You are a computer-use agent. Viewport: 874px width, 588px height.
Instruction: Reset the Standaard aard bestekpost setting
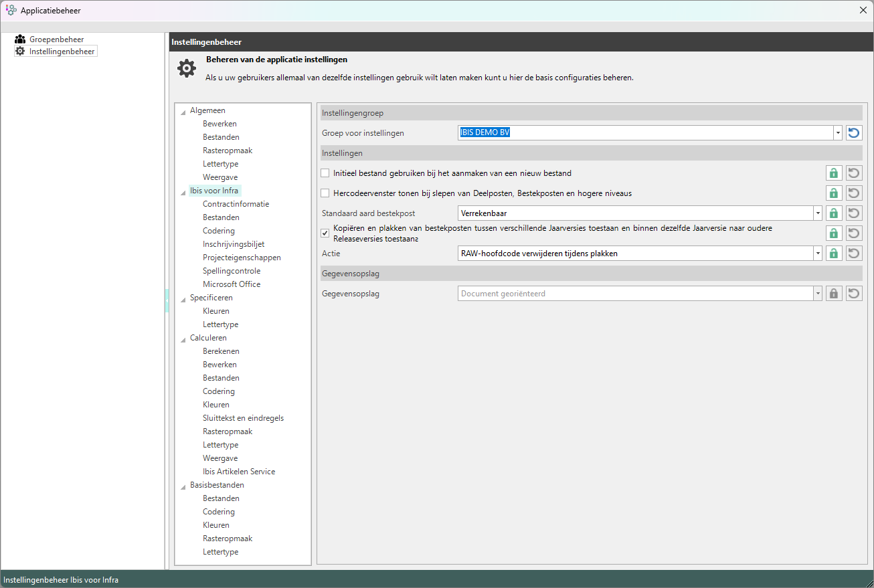pos(854,213)
